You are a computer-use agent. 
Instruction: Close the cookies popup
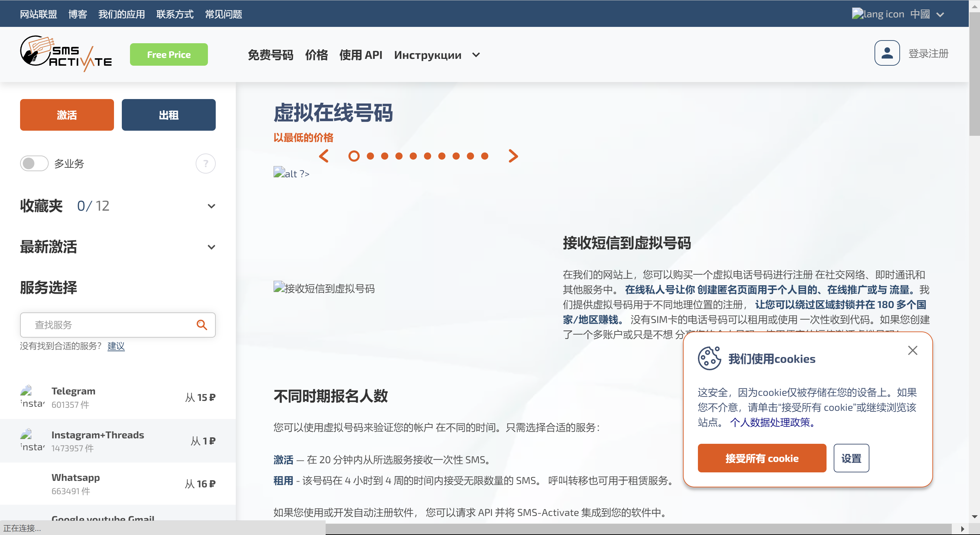click(x=912, y=351)
